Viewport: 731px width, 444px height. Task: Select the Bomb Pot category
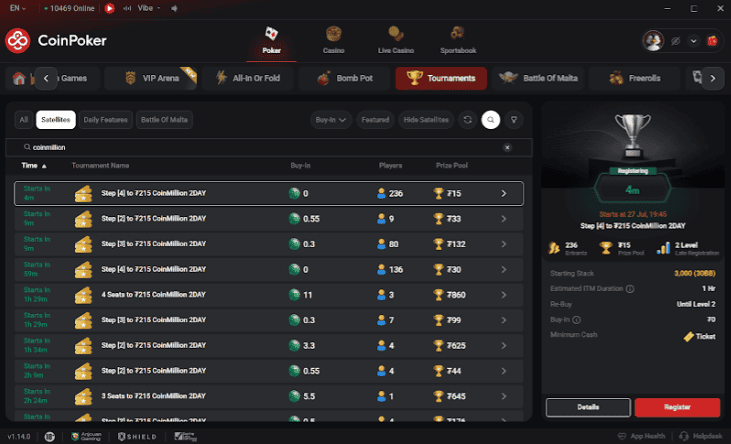tap(345, 78)
